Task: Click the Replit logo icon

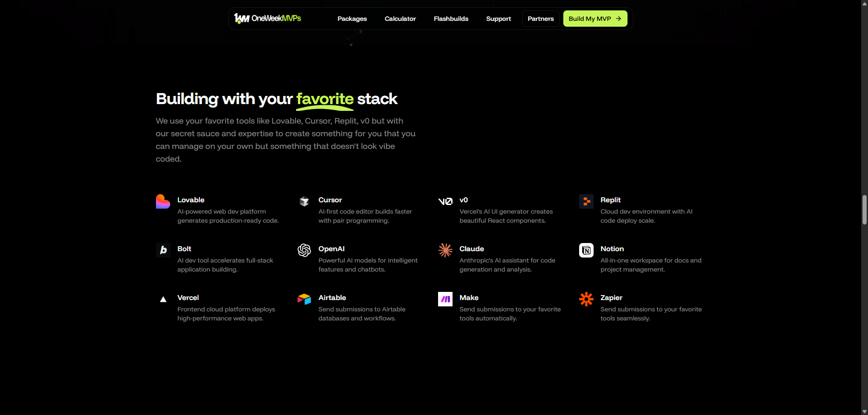Action: pyautogui.click(x=586, y=201)
